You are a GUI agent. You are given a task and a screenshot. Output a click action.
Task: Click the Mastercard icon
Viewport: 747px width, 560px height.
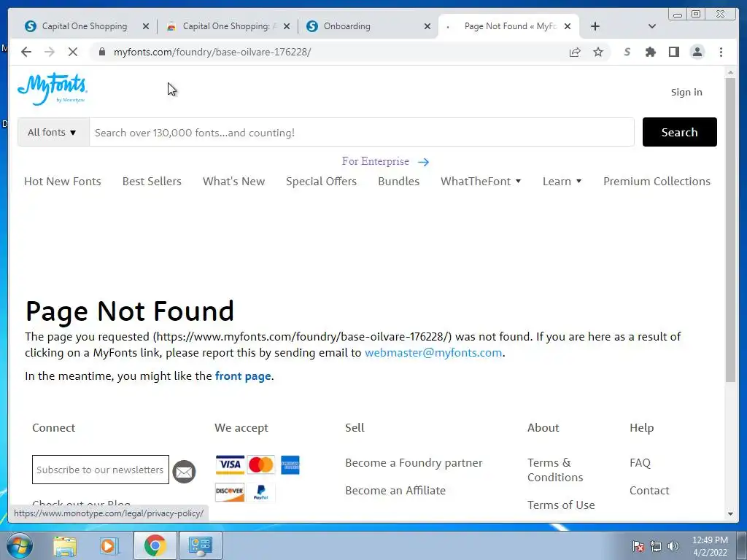(260, 464)
